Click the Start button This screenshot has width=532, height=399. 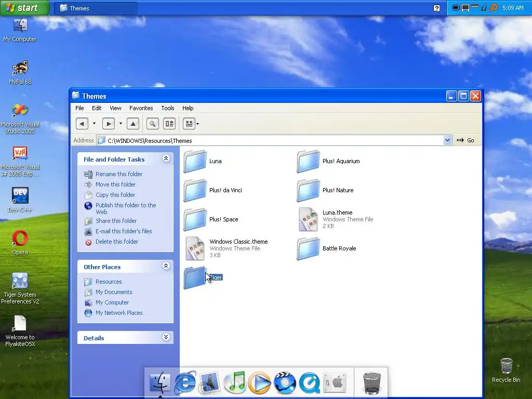click(x=25, y=7)
